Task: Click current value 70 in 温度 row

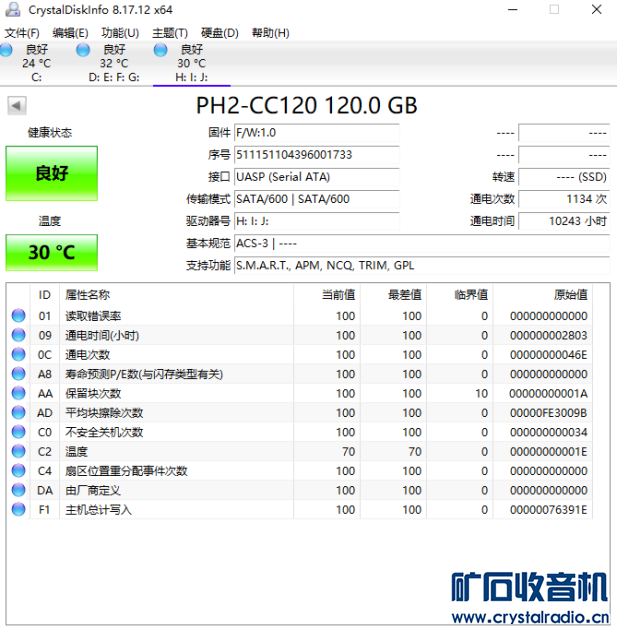Action: [349, 451]
